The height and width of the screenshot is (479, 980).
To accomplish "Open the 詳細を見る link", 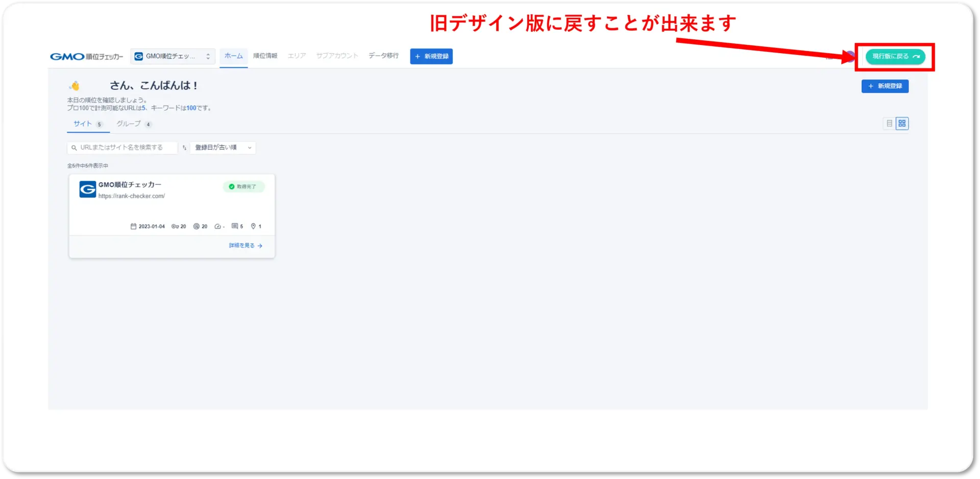I will (246, 246).
